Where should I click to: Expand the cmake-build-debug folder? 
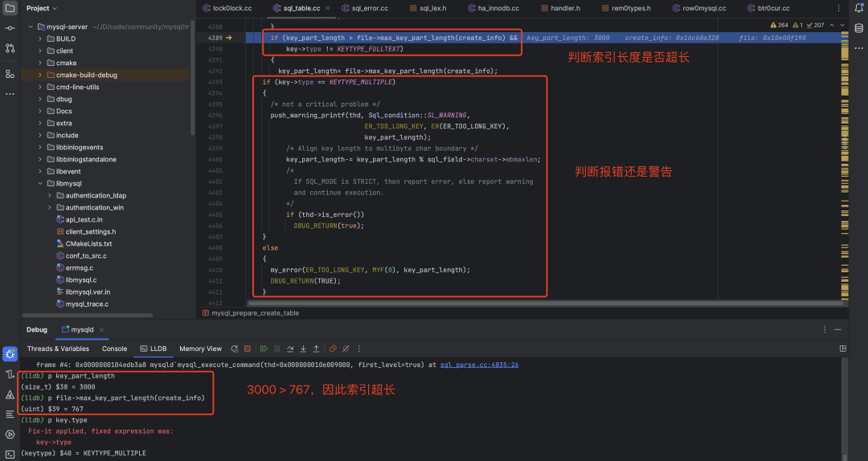(39, 75)
